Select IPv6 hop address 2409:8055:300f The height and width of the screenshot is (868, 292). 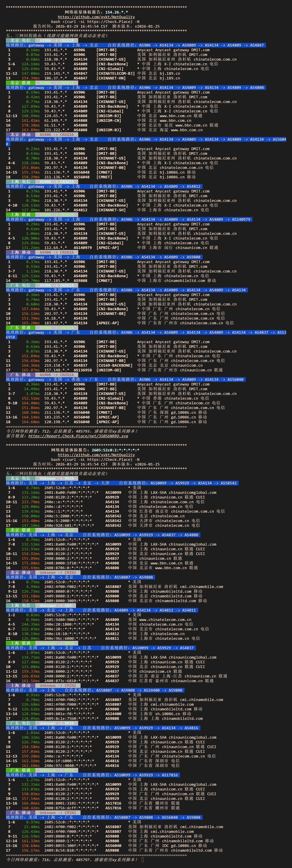pyautogui.click(x=71, y=846)
